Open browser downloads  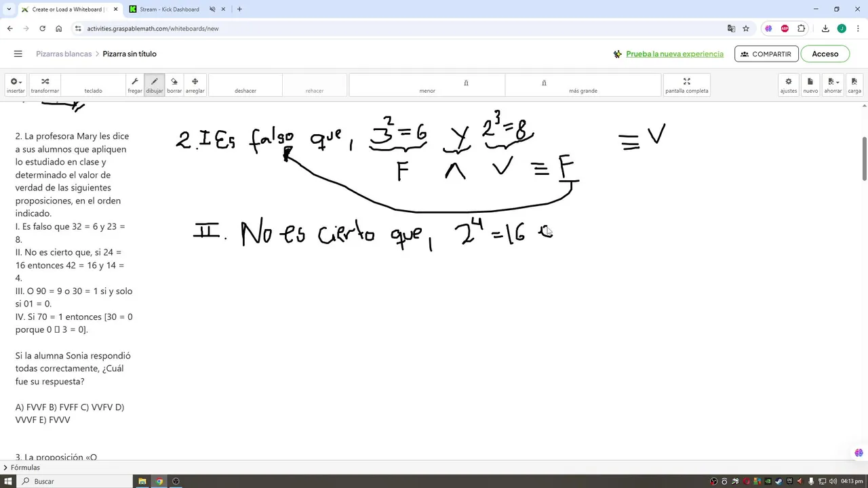825,28
